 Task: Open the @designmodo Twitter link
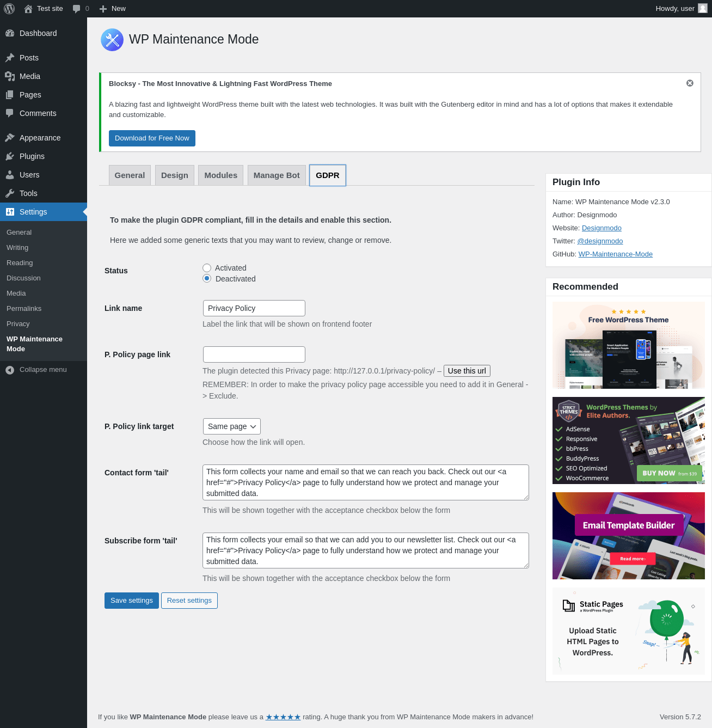tap(600, 241)
